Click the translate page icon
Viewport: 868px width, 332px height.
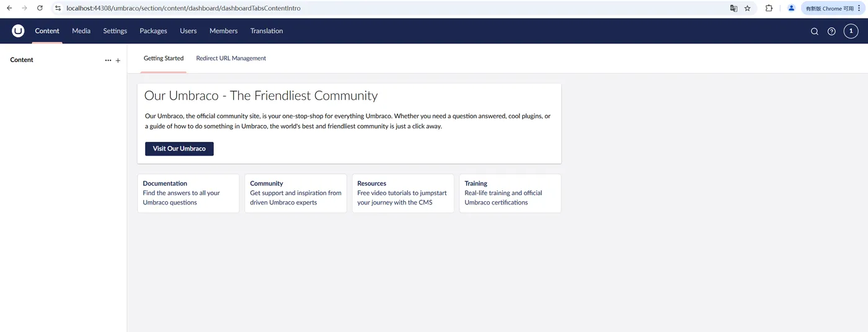pyautogui.click(x=733, y=8)
